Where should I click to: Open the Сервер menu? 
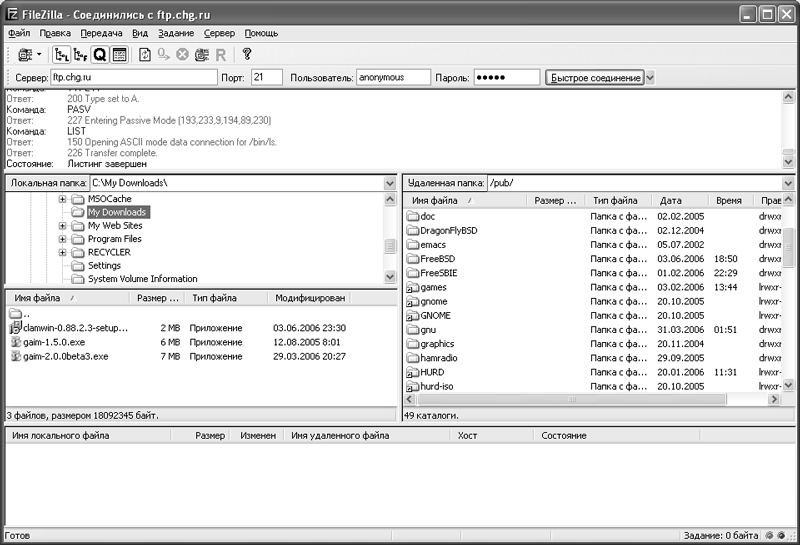pos(220,33)
